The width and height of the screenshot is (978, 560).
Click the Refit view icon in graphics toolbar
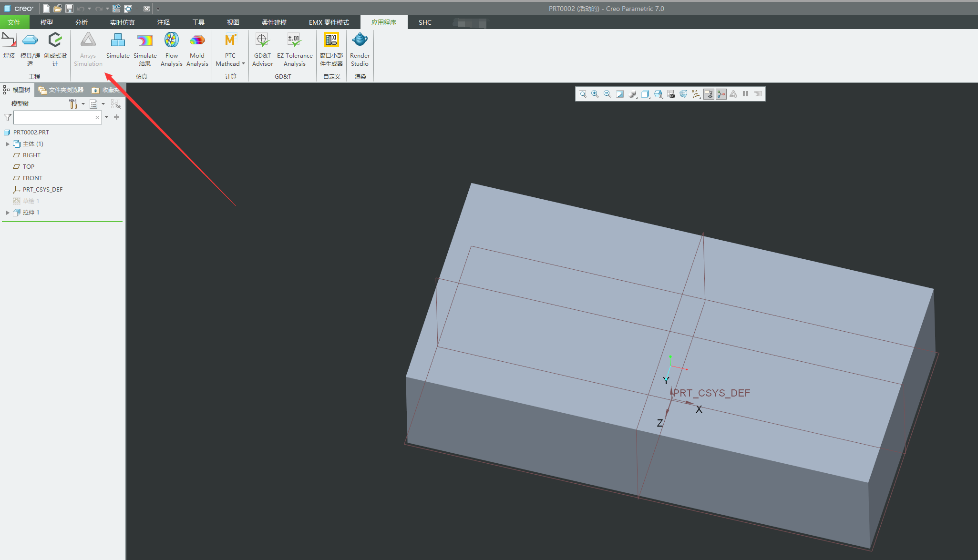(x=583, y=94)
